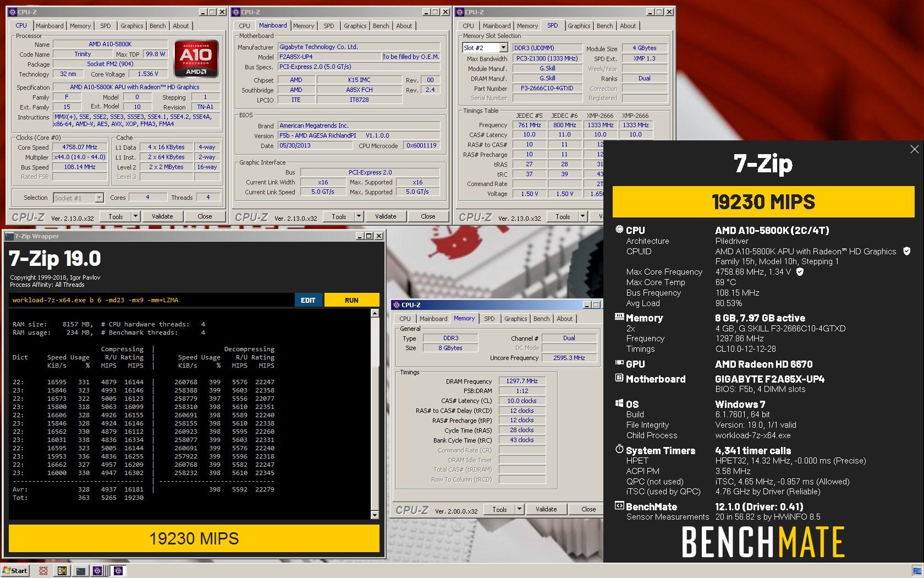Click Close button in CPU-Z Mainboard window
The image size is (924, 578).
(x=428, y=216)
